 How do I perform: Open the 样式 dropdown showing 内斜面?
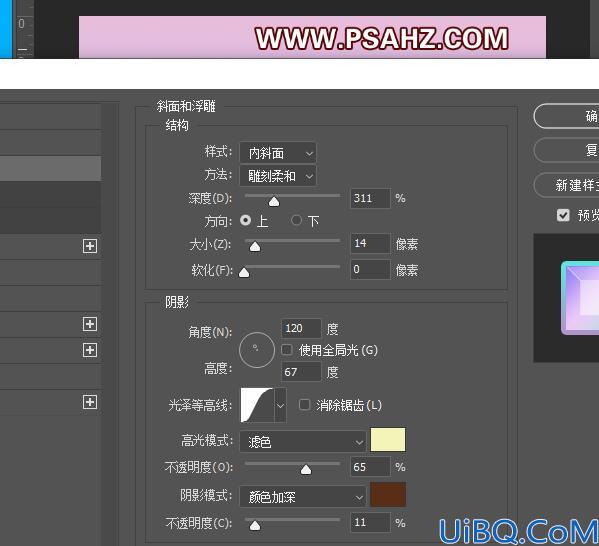tap(278, 153)
